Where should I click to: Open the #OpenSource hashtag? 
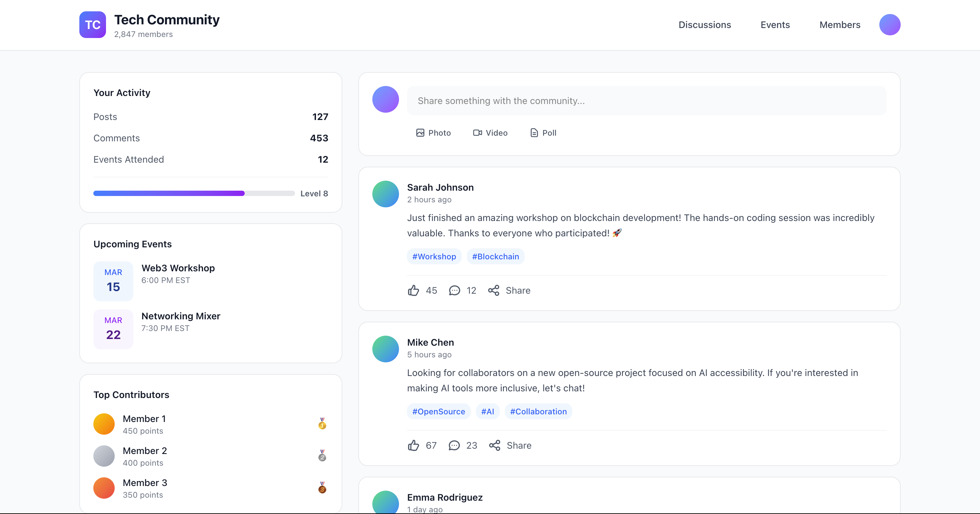[438, 411]
